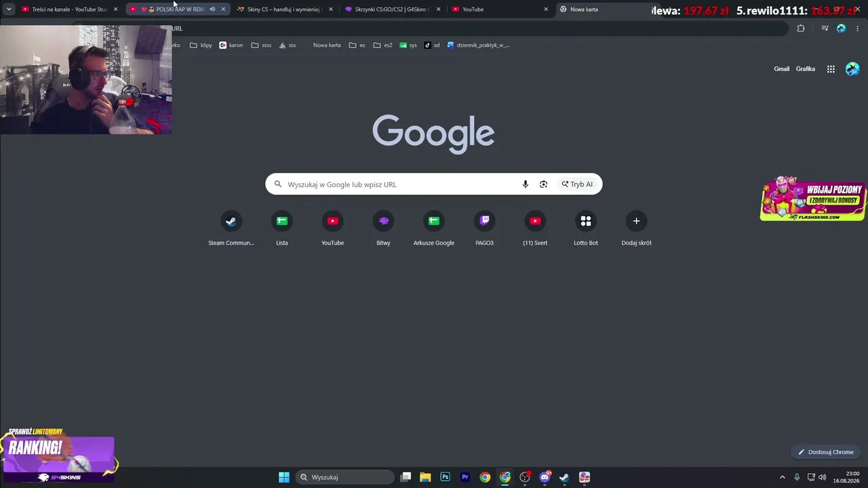Open the ssss bookmarks folder
Screen dimensions: 868x488
point(261,45)
